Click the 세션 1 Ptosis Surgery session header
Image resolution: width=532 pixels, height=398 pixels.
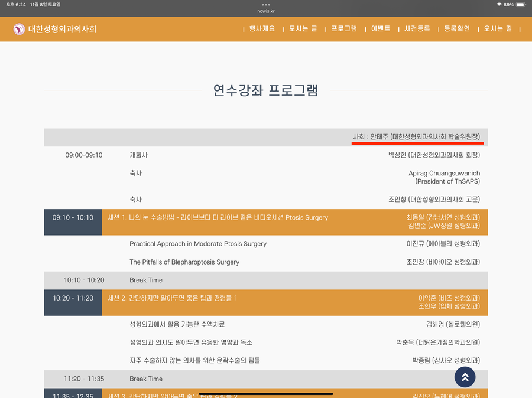coord(218,217)
